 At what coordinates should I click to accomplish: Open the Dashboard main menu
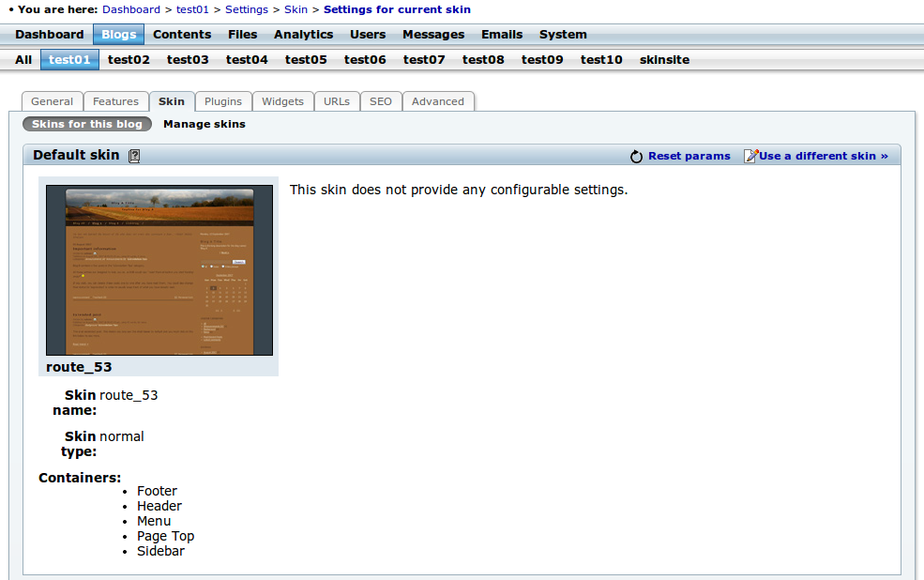tap(50, 34)
